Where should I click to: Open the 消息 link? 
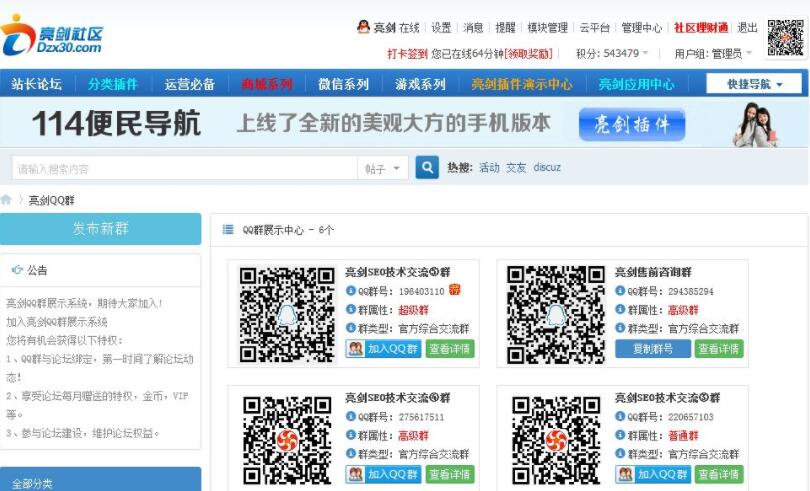coord(473,27)
